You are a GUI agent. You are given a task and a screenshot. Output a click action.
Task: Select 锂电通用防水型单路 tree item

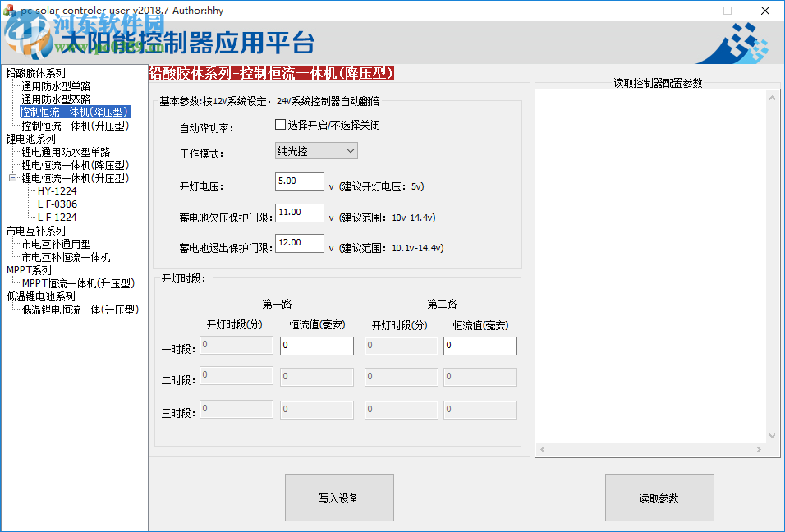(66, 152)
